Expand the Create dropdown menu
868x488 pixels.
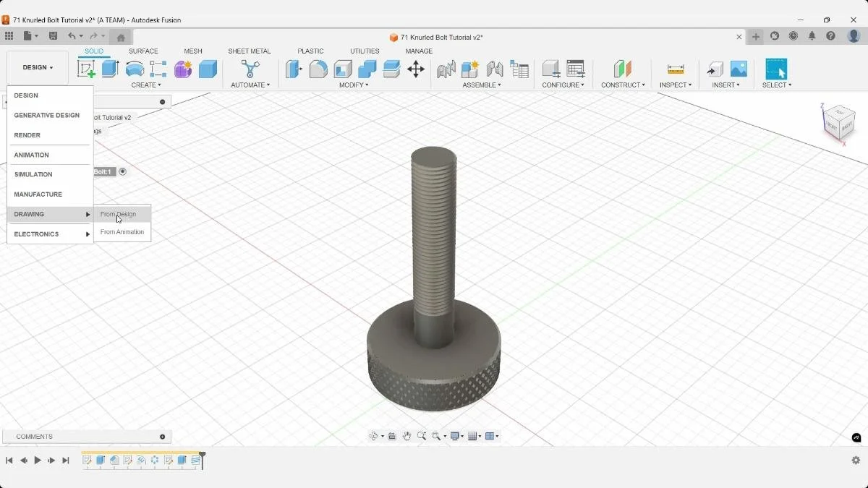tap(146, 85)
